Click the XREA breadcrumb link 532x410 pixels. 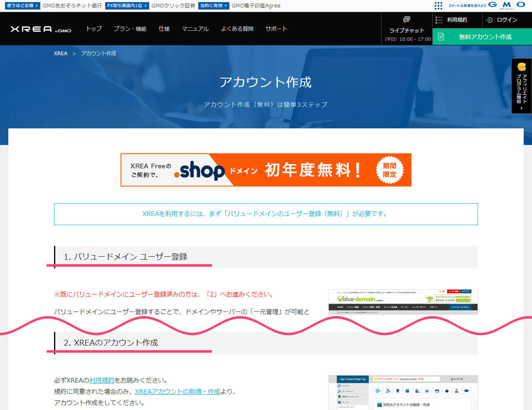coord(61,53)
